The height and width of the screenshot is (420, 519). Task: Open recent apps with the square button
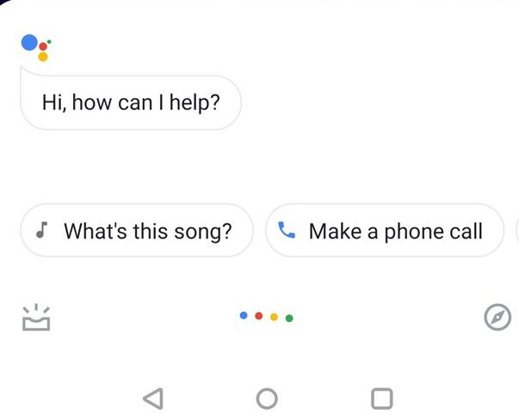click(380, 398)
